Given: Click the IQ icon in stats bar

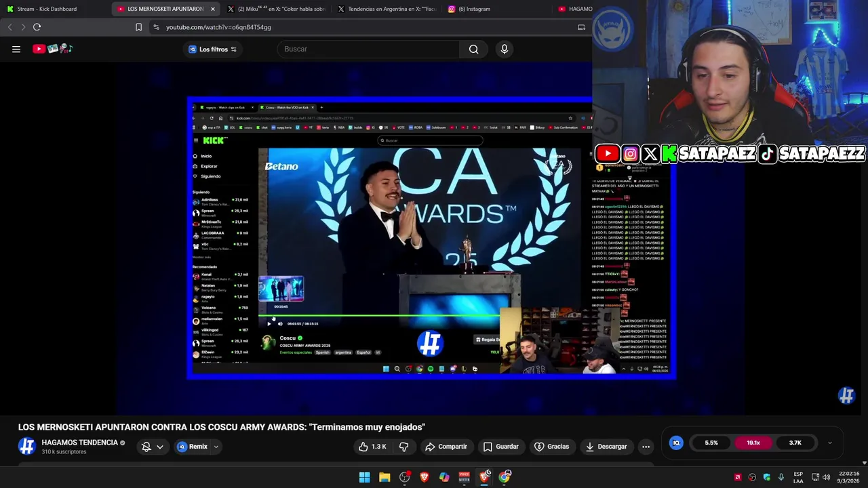Looking at the screenshot, I should [x=676, y=443].
